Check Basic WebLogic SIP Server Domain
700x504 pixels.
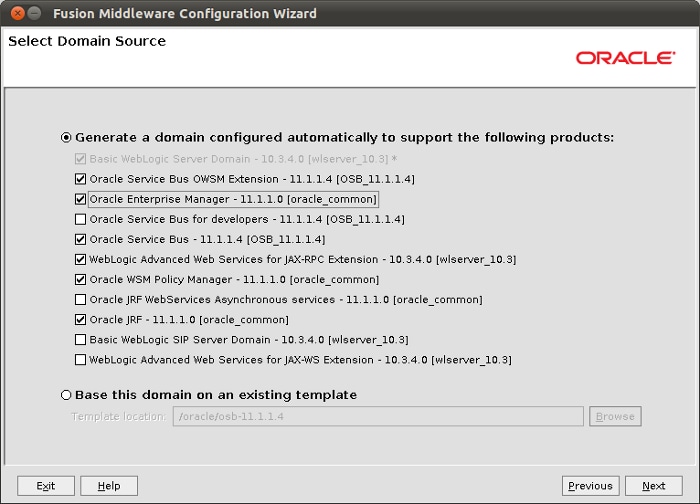(81, 340)
